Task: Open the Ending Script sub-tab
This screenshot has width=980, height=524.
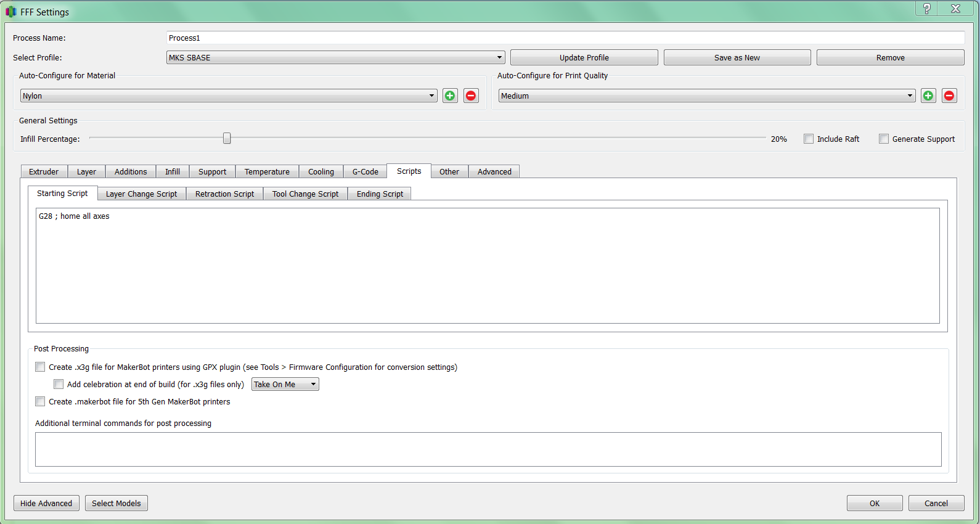Action: 380,194
